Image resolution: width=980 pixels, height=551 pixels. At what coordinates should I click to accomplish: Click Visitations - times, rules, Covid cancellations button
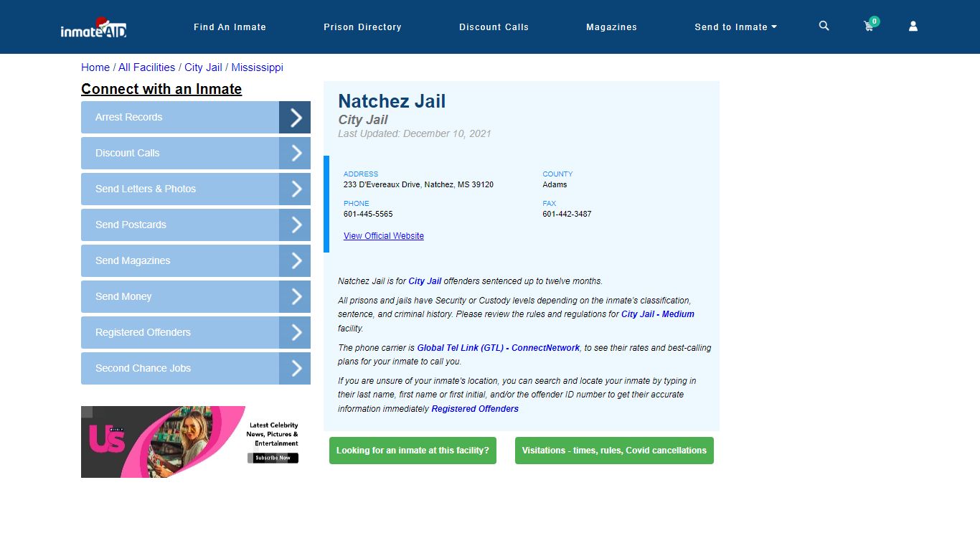614,451
